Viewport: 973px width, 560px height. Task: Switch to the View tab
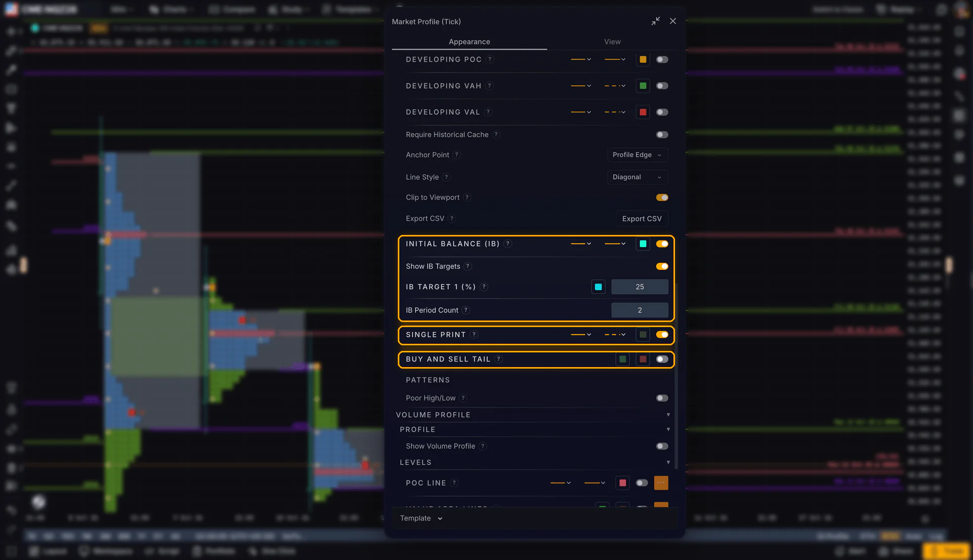click(612, 42)
